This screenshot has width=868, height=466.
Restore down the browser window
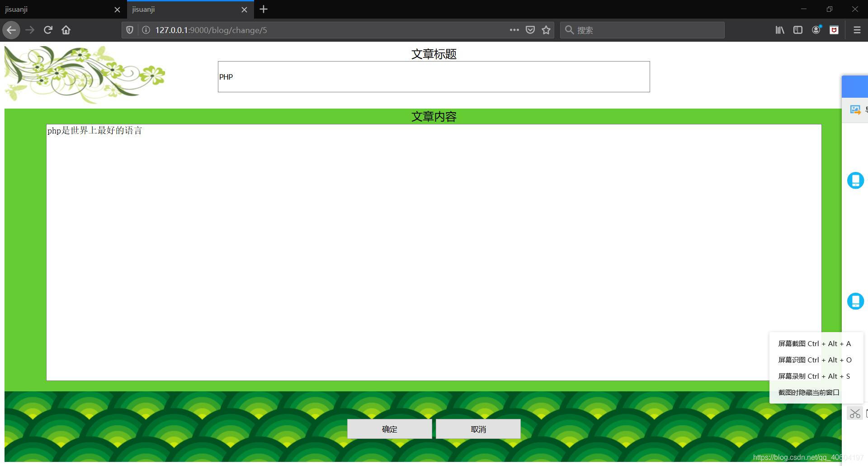coord(829,9)
